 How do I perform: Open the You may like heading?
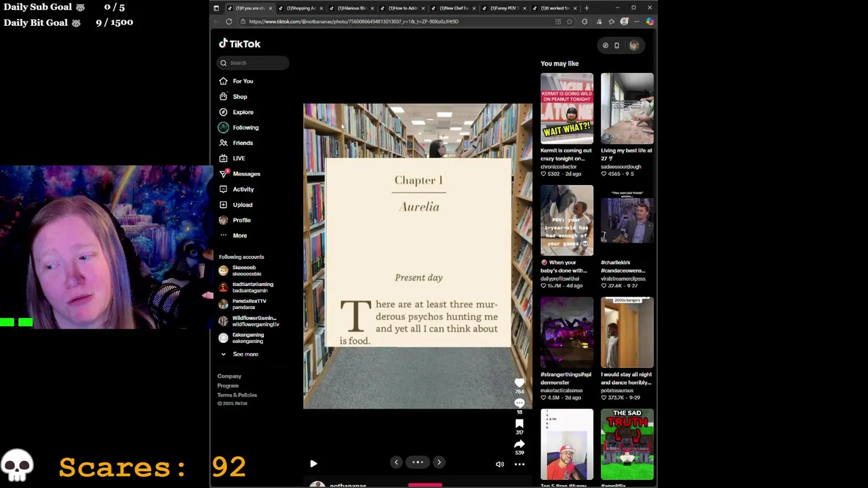tap(559, 64)
